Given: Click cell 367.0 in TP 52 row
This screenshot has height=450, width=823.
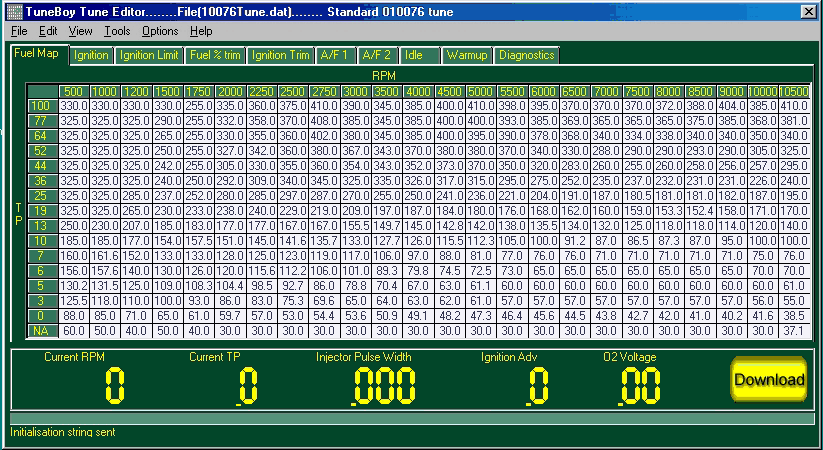Looking at the screenshot, I should [356, 151].
